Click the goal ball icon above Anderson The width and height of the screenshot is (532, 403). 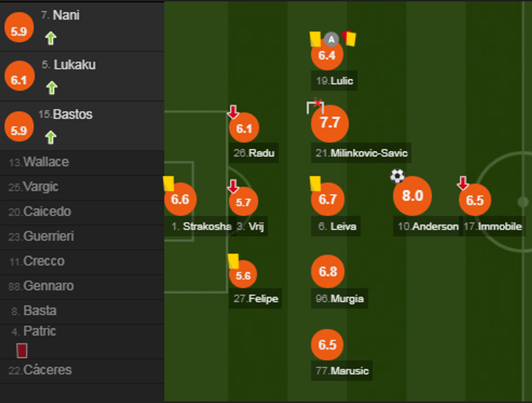[397, 176]
